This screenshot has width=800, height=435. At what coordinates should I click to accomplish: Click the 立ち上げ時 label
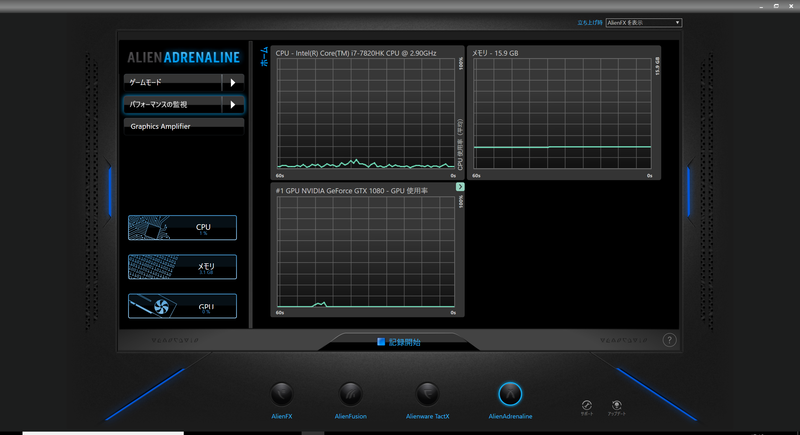(590, 23)
